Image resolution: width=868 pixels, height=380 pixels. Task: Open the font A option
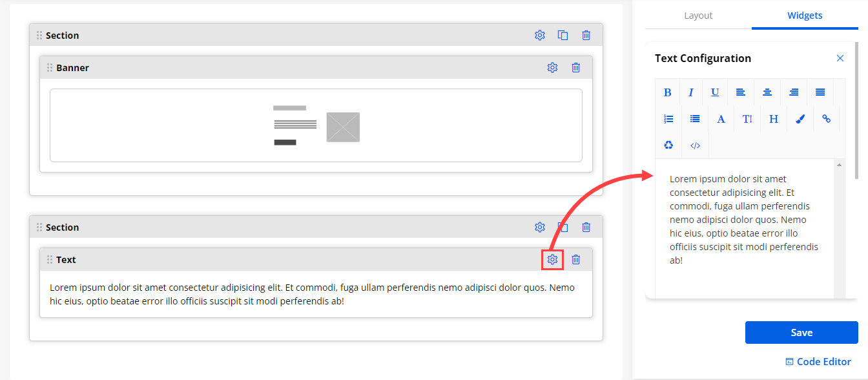click(x=721, y=119)
